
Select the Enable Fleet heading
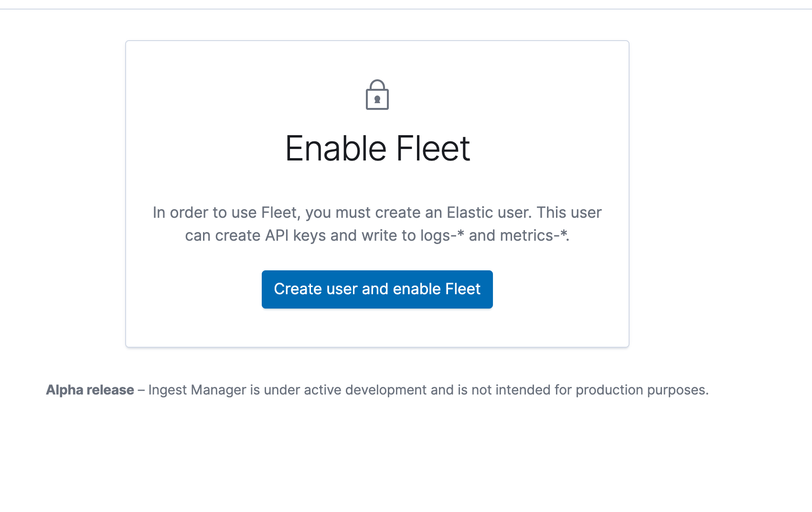click(x=377, y=149)
